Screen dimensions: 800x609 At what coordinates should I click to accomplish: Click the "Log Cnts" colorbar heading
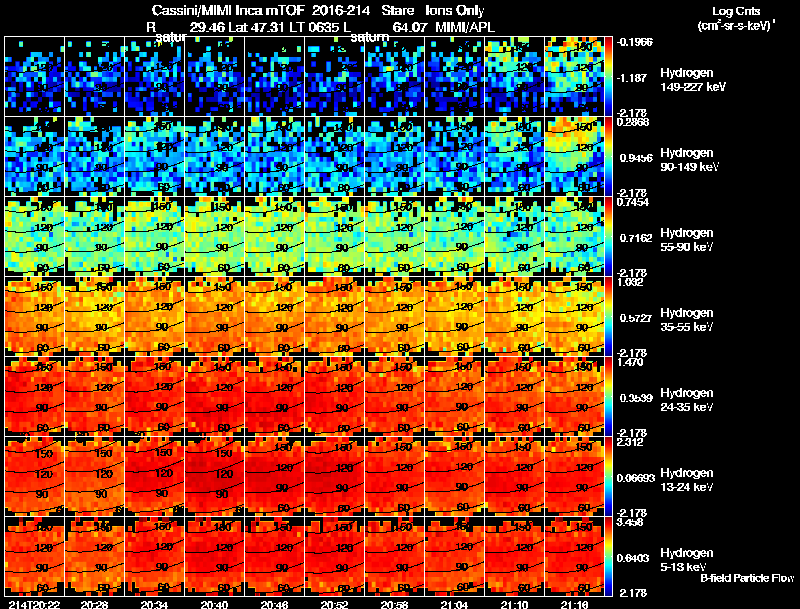(736, 11)
